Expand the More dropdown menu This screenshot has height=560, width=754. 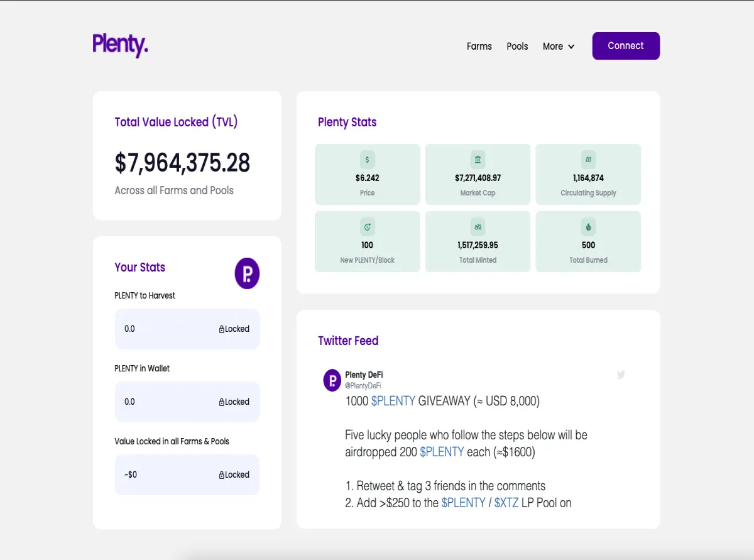pos(559,47)
